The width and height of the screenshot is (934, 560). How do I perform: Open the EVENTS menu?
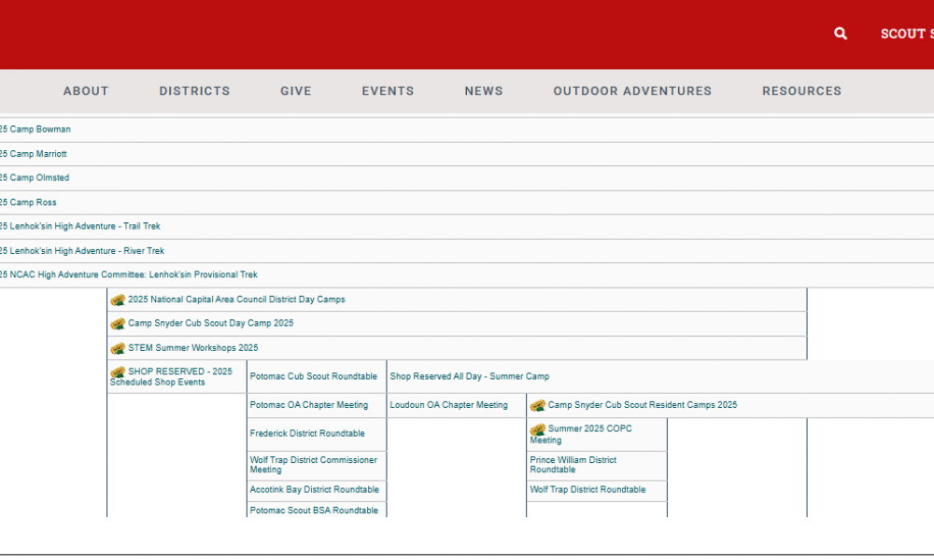[x=388, y=91]
